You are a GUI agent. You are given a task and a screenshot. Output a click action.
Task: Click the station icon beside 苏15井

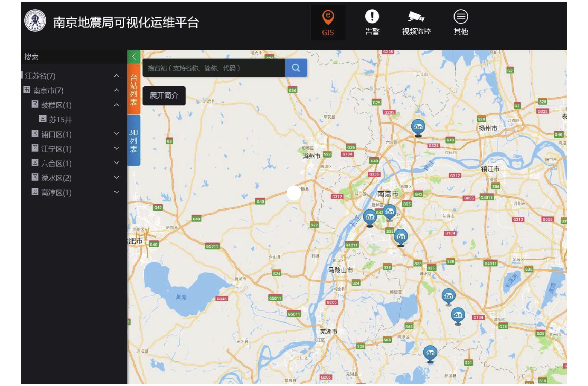click(43, 119)
